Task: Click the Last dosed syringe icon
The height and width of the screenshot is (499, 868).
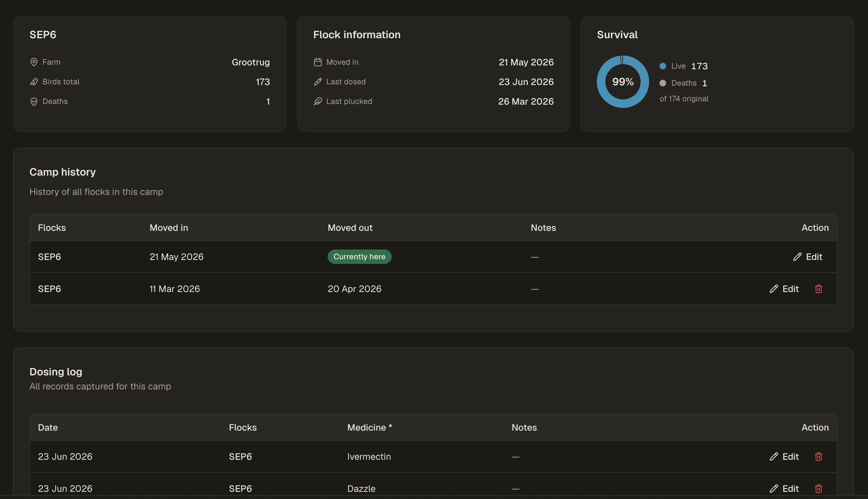Action: [318, 81]
